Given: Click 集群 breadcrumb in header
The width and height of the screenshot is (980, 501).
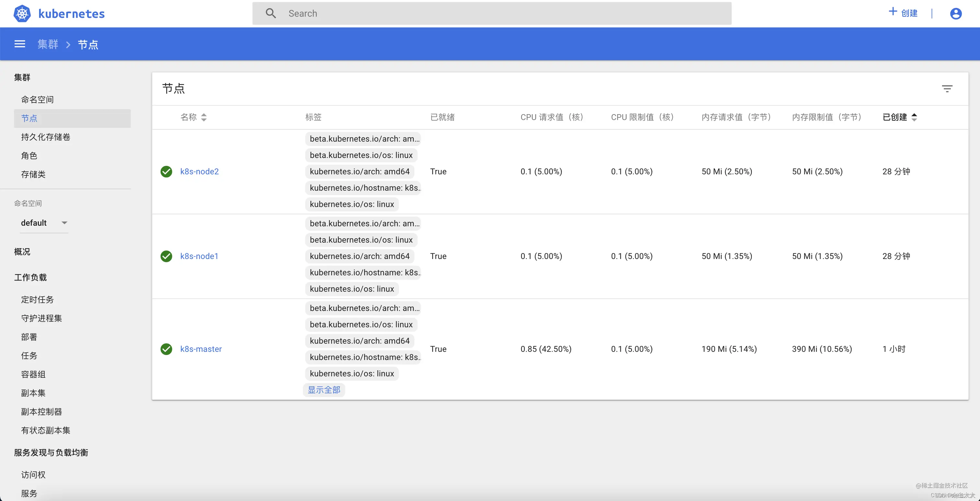Looking at the screenshot, I should [48, 44].
